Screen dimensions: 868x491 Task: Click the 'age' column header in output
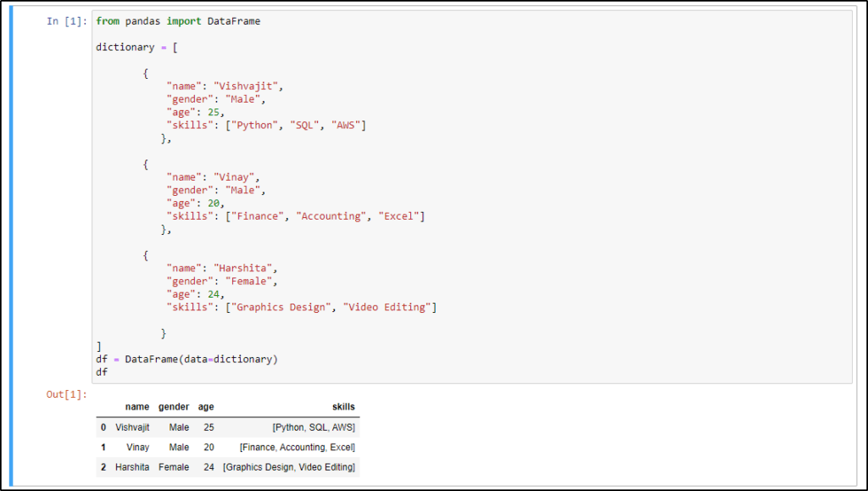(x=205, y=407)
